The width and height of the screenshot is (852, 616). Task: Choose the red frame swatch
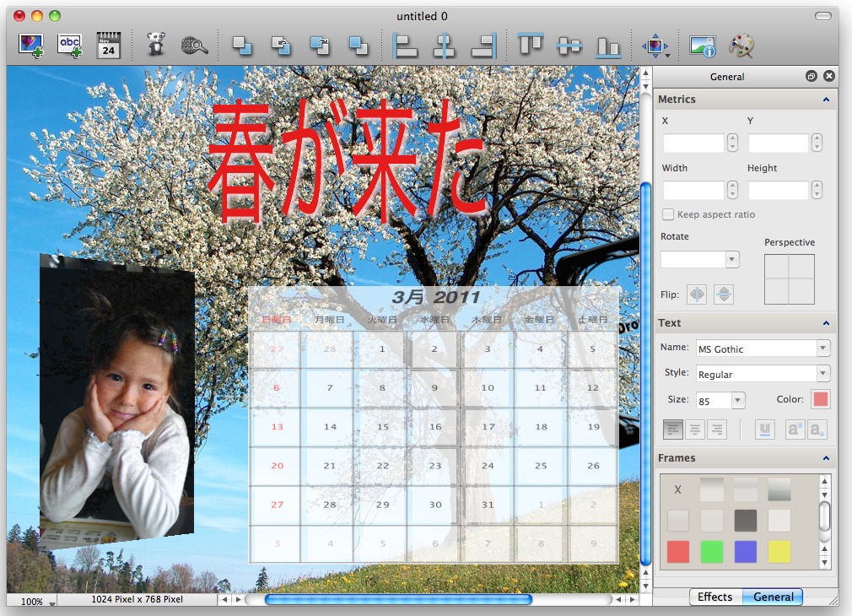click(677, 552)
